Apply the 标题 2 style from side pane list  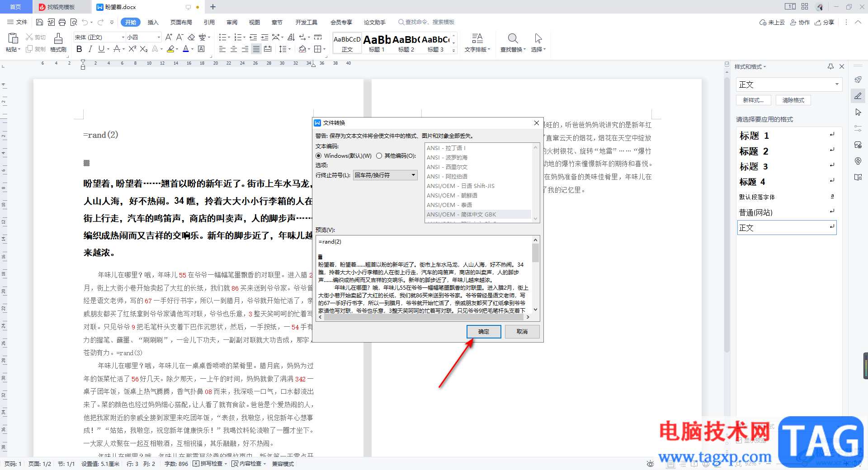[x=787, y=151]
